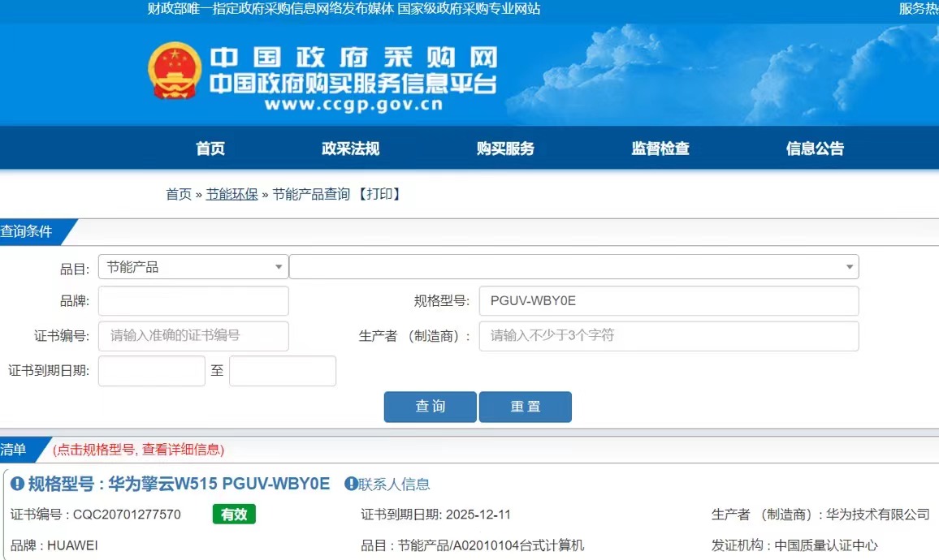The width and height of the screenshot is (939, 560).
Task: Click the 品牌 HUAWEI text
Action: pos(54,545)
